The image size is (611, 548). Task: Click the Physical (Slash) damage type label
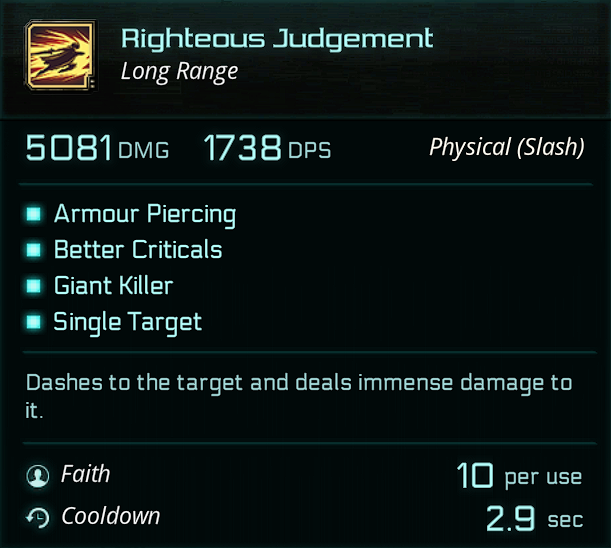pos(506,148)
